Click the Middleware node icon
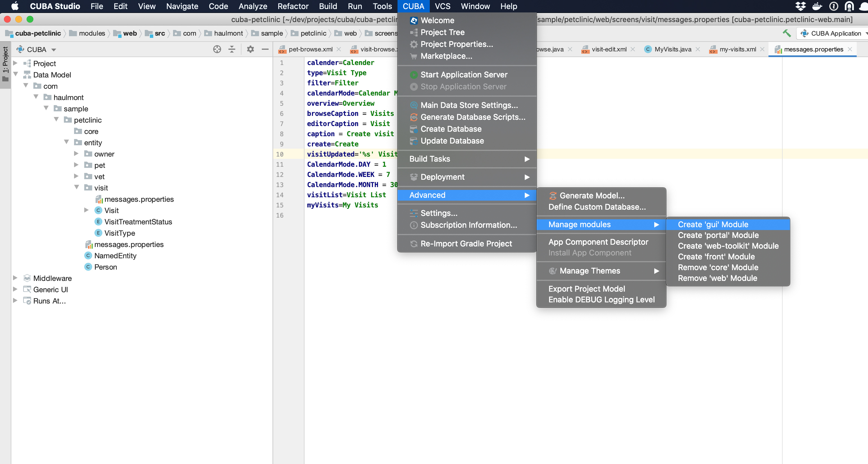Viewport: 868px width, 464px height. coord(27,278)
